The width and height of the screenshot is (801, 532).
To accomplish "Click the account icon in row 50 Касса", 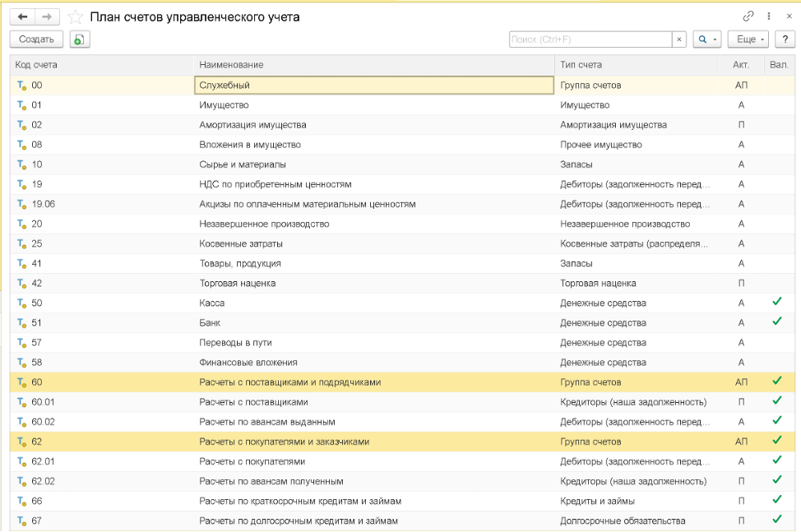I will pos(22,303).
